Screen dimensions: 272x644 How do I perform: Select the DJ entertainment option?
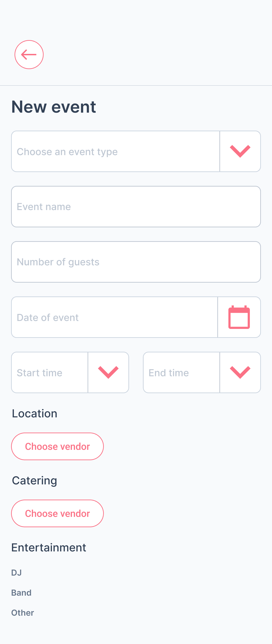[17, 573]
